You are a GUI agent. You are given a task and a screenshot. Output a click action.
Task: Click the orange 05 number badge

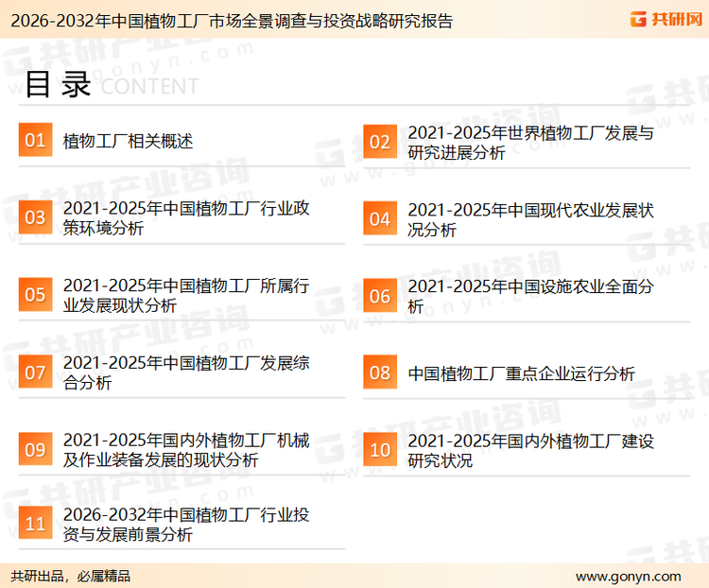[35, 294]
